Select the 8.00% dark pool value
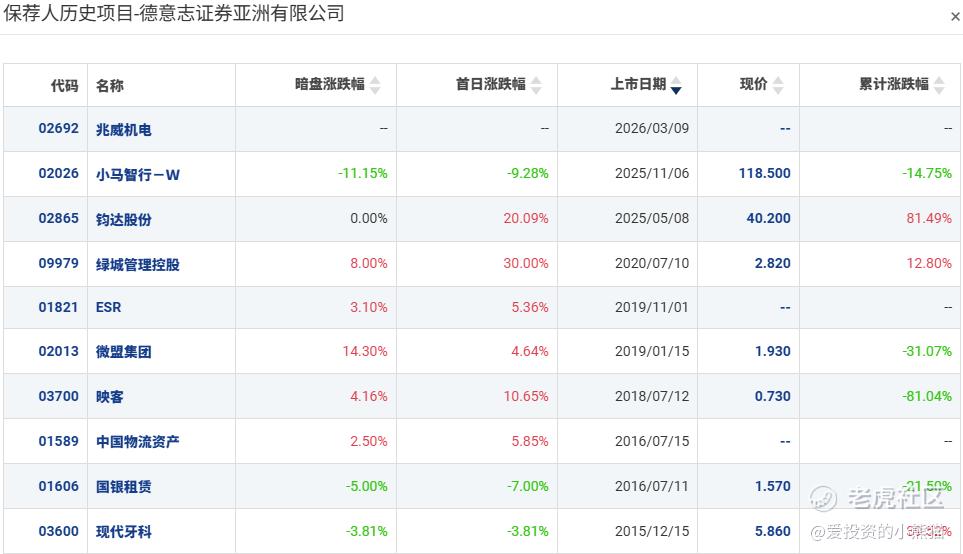 pos(369,263)
